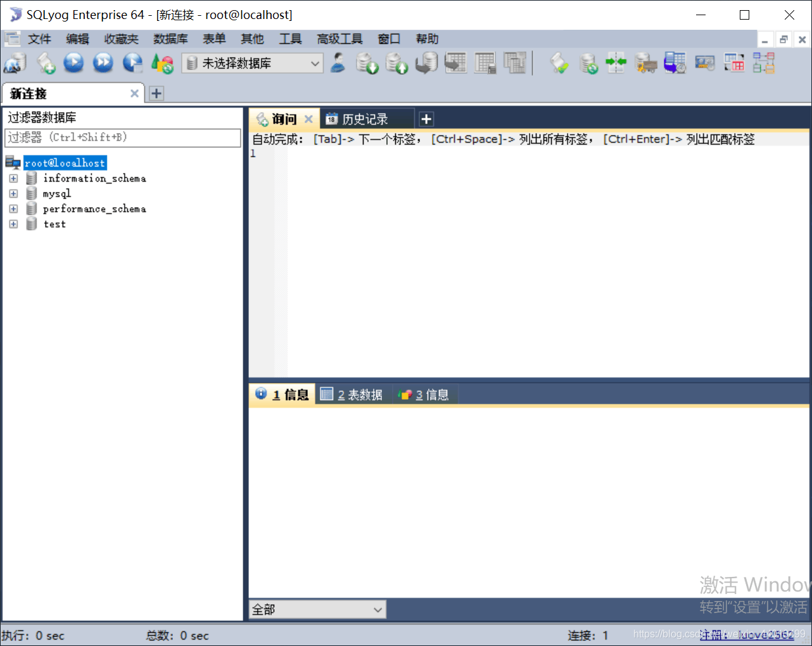Select the information_schema database
812x646 pixels.
point(94,179)
